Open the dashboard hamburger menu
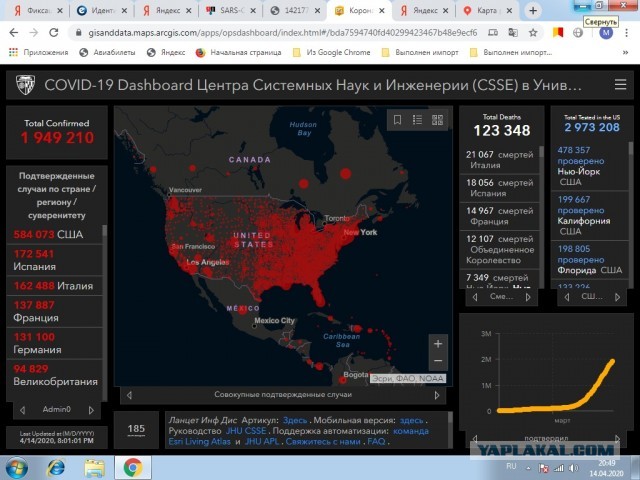 [620, 84]
